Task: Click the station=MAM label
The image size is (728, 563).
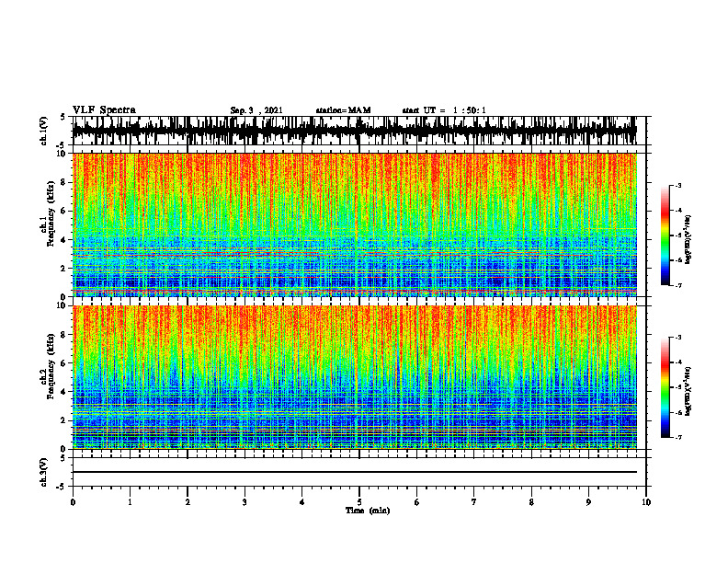Action: pyautogui.click(x=343, y=110)
